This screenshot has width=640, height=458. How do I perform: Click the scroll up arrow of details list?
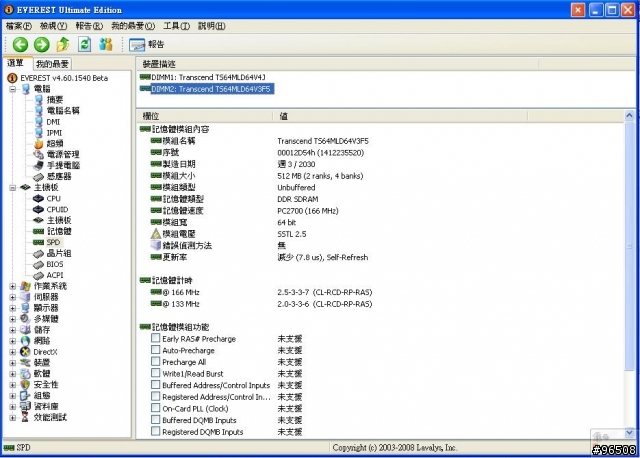click(629, 116)
